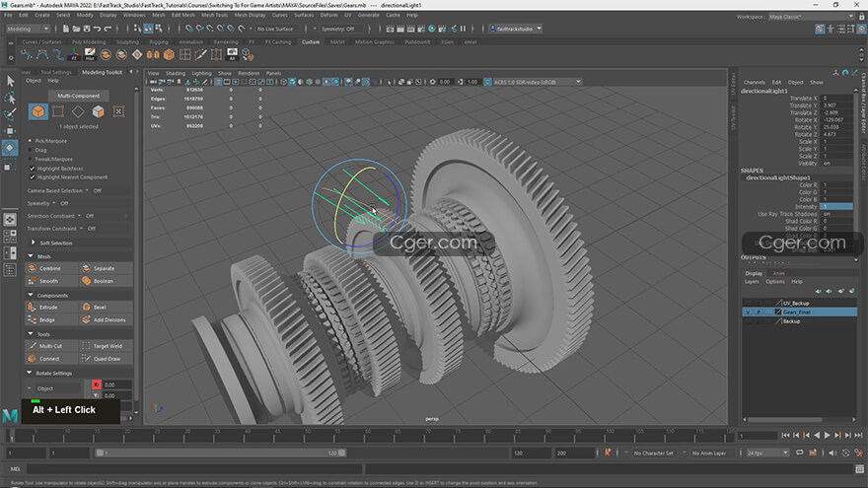
Task: Switch to the Rigging shelf tab
Action: point(159,42)
